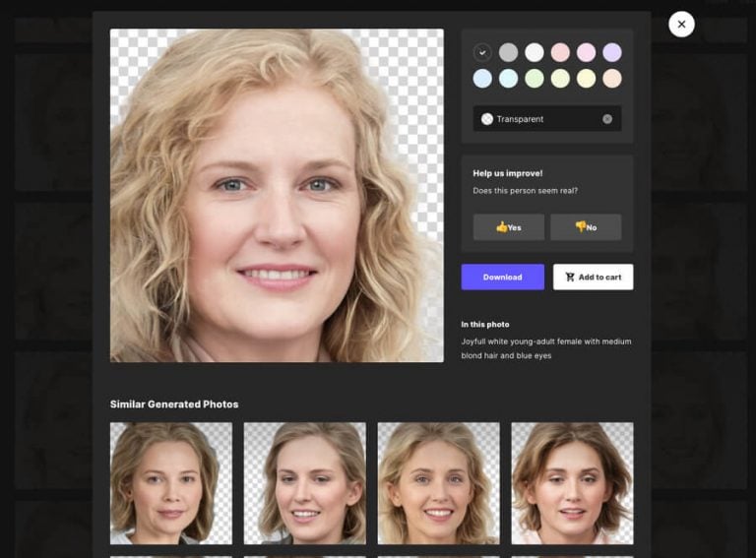Choose the gray background color swatch
The image size is (756, 558).
point(508,52)
